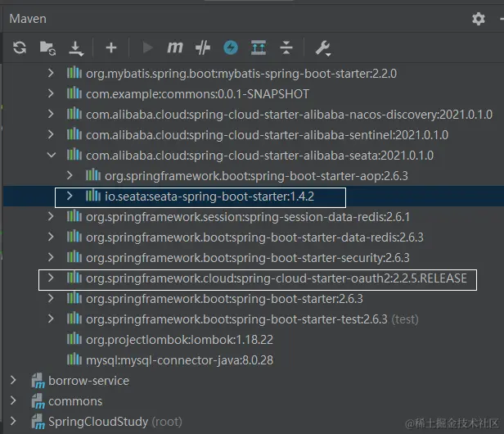This screenshot has height=434, width=504.
Task: Click library icon of spring-cloud-starter-oauth2
Action: click(x=74, y=278)
